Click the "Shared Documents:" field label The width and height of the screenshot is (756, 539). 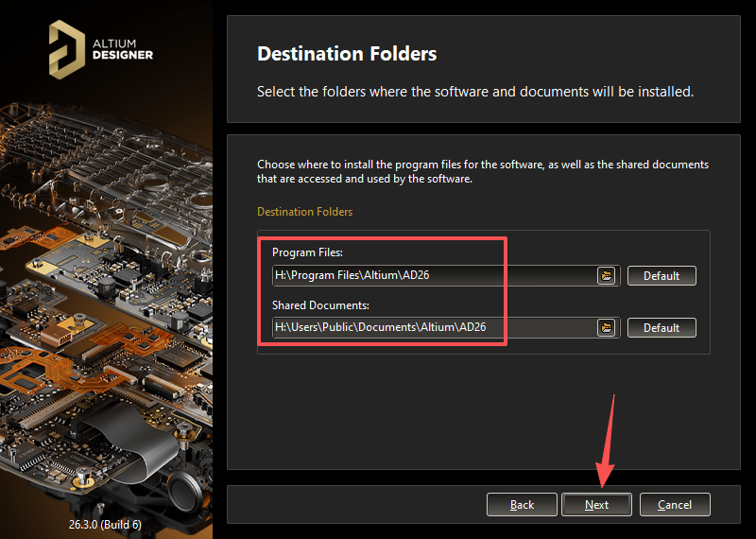[x=320, y=304]
